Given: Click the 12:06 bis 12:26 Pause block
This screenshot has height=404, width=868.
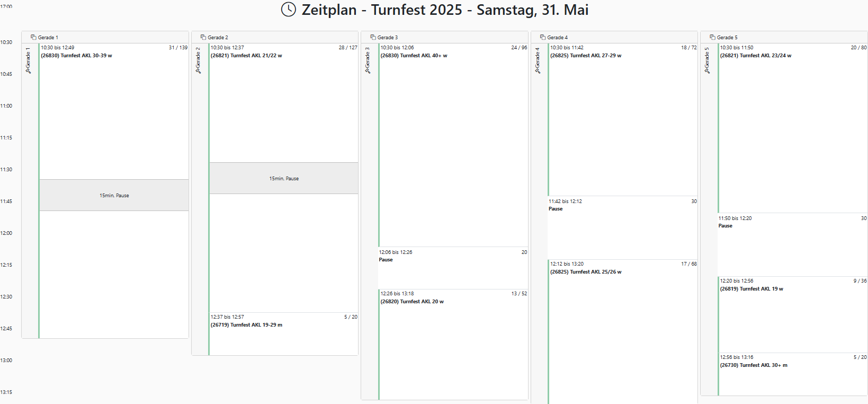Looking at the screenshot, I should 453,268.
